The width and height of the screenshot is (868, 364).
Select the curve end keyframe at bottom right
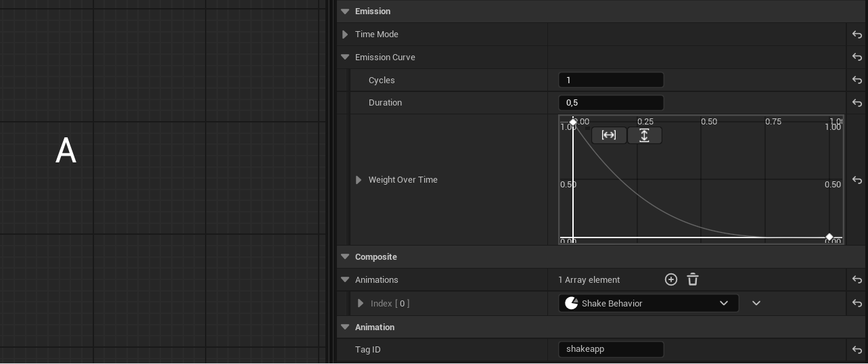click(829, 237)
